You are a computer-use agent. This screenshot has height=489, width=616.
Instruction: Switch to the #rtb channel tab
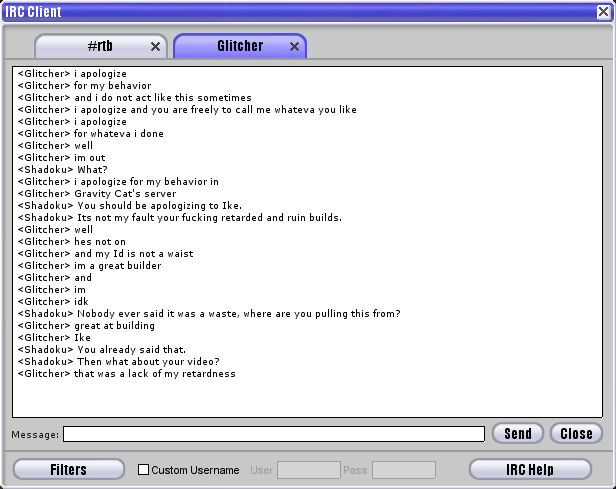point(99,46)
